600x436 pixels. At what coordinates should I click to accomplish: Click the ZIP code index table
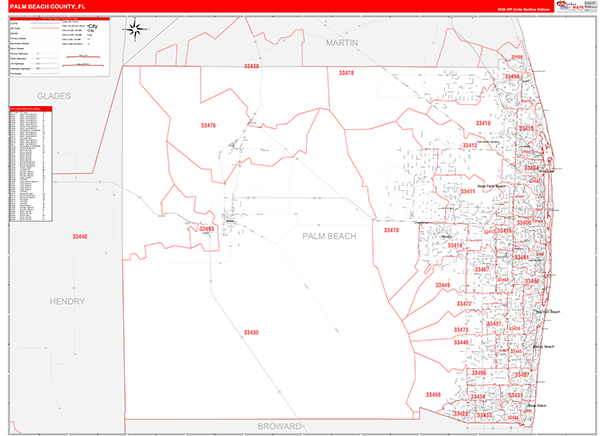click(31, 164)
